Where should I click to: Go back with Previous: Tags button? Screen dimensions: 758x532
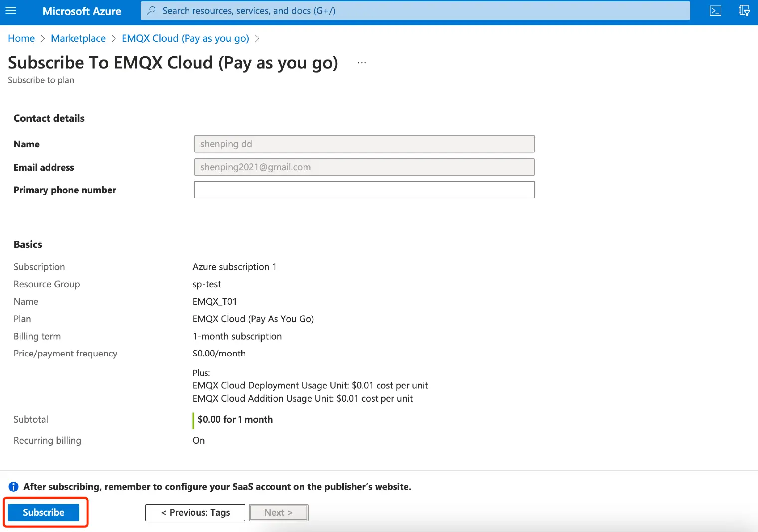coord(195,512)
